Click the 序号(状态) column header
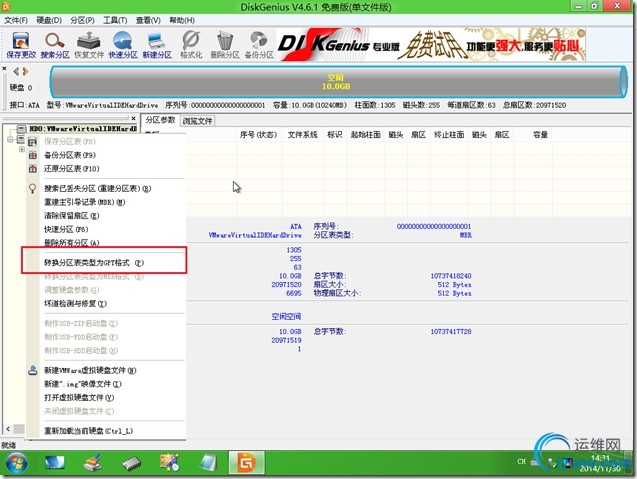The width and height of the screenshot is (637, 479). (258, 134)
